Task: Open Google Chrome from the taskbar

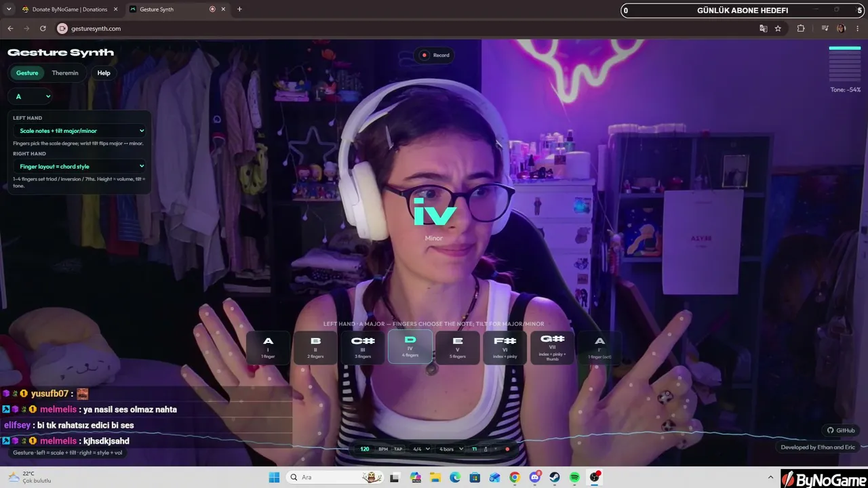Action: 515,477
